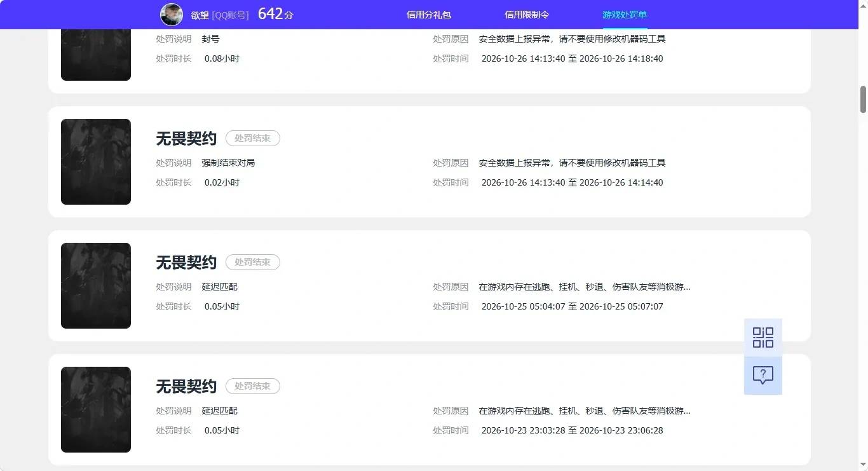This screenshot has height=471, width=868.
Task: Click 延迟匹配 text in 2026-10-25 card
Action: coord(219,287)
